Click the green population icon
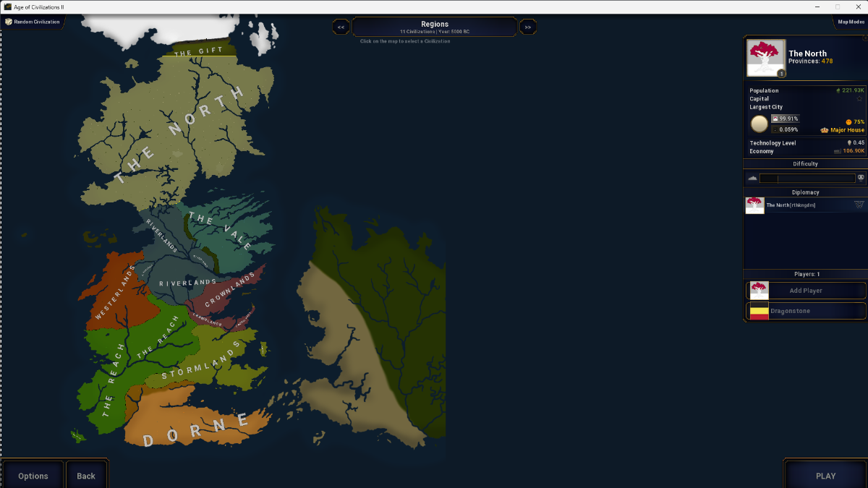Image resolution: width=868 pixels, height=488 pixels. click(x=838, y=90)
